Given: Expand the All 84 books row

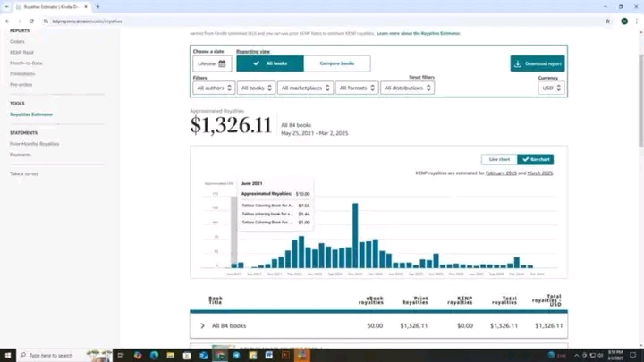Looking at the screenshot, I should [x=203, y=325].
